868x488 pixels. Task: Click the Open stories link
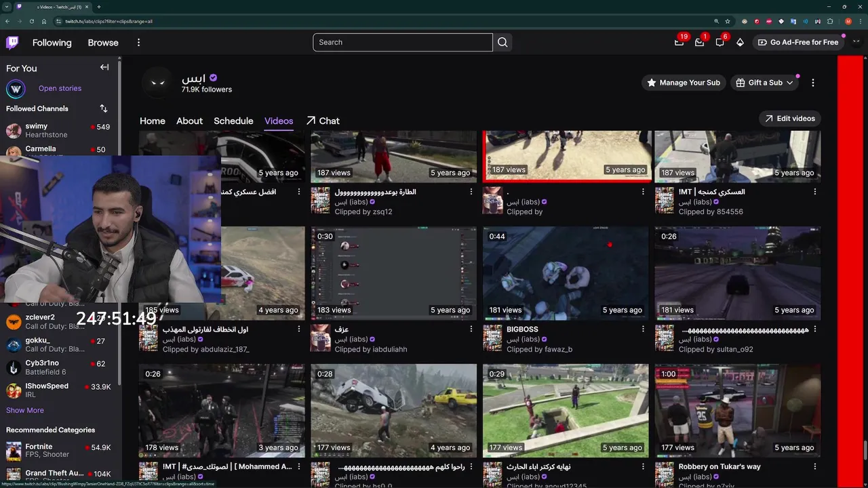60,88
